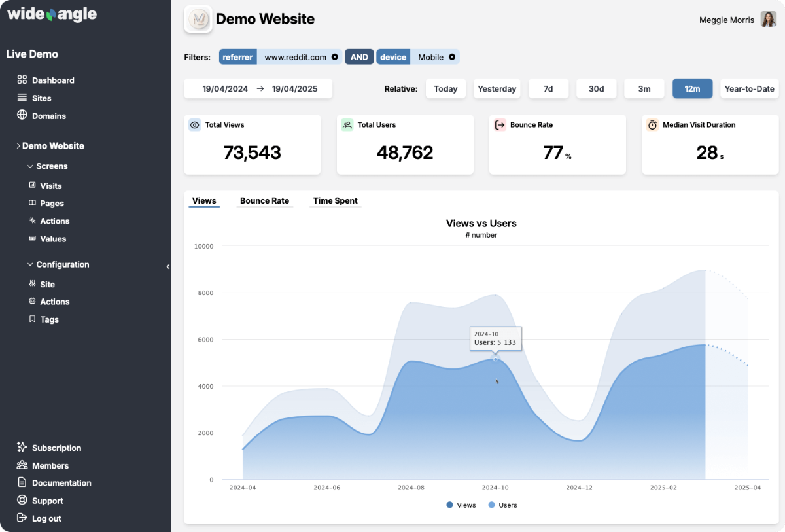Collapse the sidebar with the left-pointing chevron
The width and height of the screenshot is (785, 532).
click(x=167, y=266)
